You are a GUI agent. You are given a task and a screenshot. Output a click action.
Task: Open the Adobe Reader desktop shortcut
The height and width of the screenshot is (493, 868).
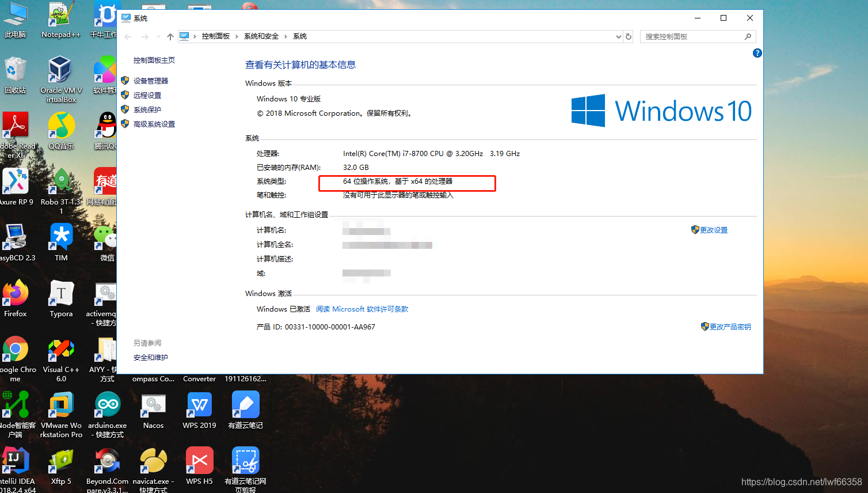point(16,135)
